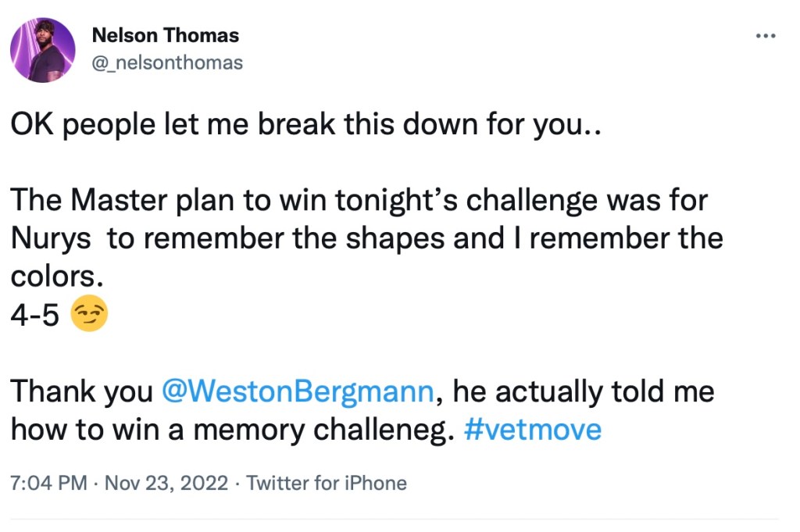The height and width of the screenshot is (532, 800).
Task: Click the display name "Nelson Thomas"
Action: (x=166, y=35)
